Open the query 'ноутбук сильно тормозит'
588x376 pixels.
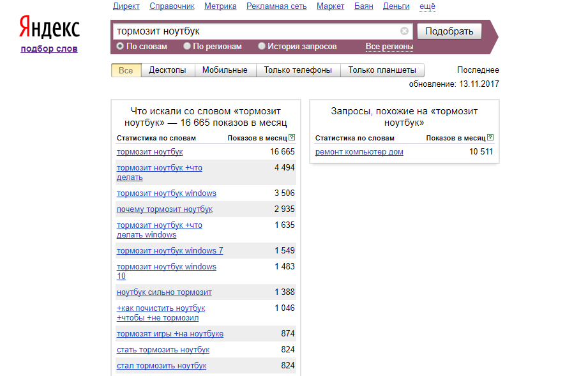pyautogui.click(x=164, y=292)
